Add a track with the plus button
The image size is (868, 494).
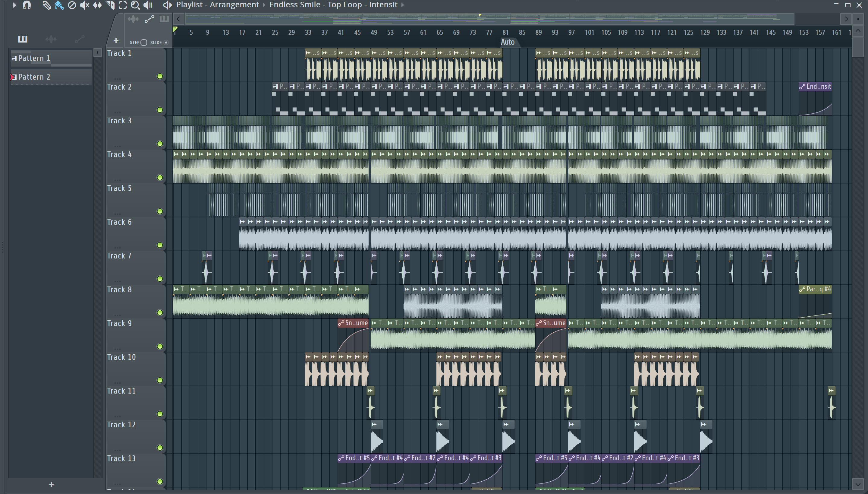click(x=116, y=41)
